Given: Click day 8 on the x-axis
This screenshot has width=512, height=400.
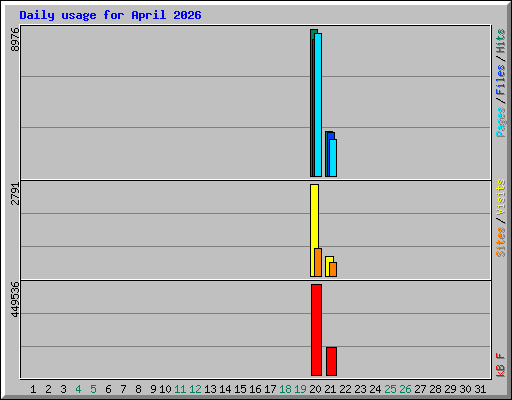Looking at the screenshot, I should tap(138, 389).
